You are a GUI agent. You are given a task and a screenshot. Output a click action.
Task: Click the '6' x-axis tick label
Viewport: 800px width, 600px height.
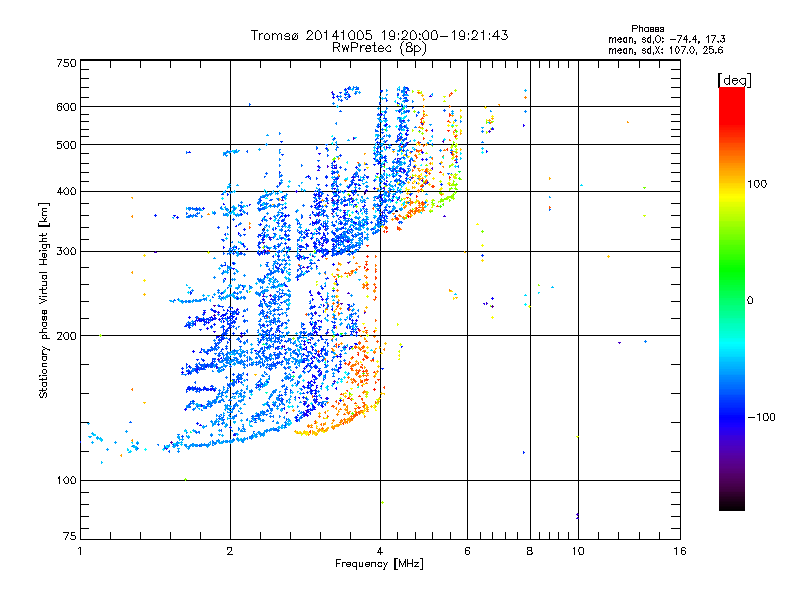467,551
